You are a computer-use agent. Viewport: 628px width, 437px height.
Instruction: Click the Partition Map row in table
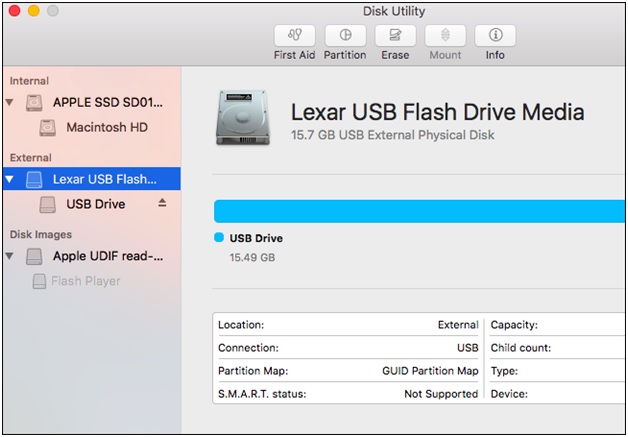pyautogui.click(x=348, y=371)
